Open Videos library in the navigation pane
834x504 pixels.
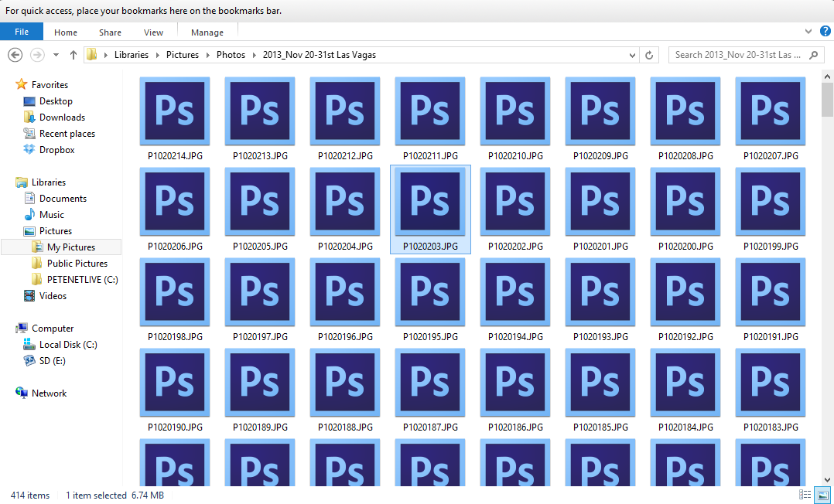click(x=53, y=296)
